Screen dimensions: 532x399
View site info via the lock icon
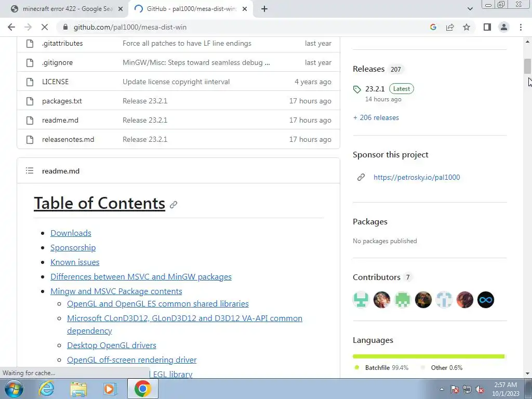[x=65, y=27]
